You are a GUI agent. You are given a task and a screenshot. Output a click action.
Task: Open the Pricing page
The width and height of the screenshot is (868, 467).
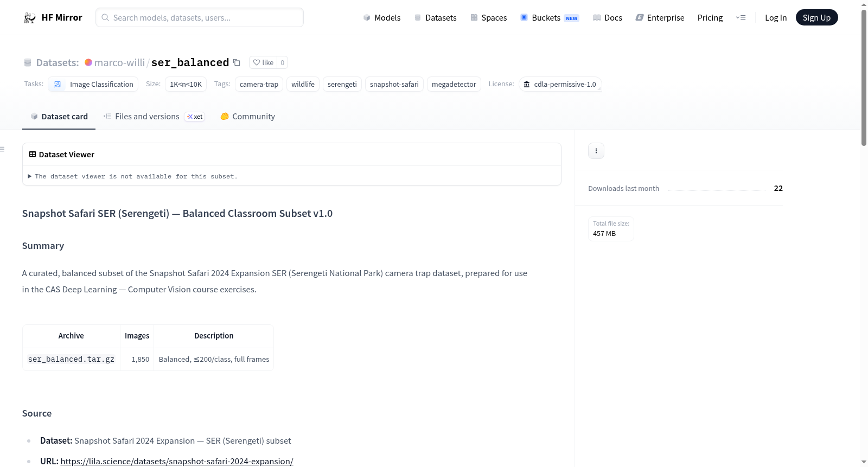click(x=710, y=17)
